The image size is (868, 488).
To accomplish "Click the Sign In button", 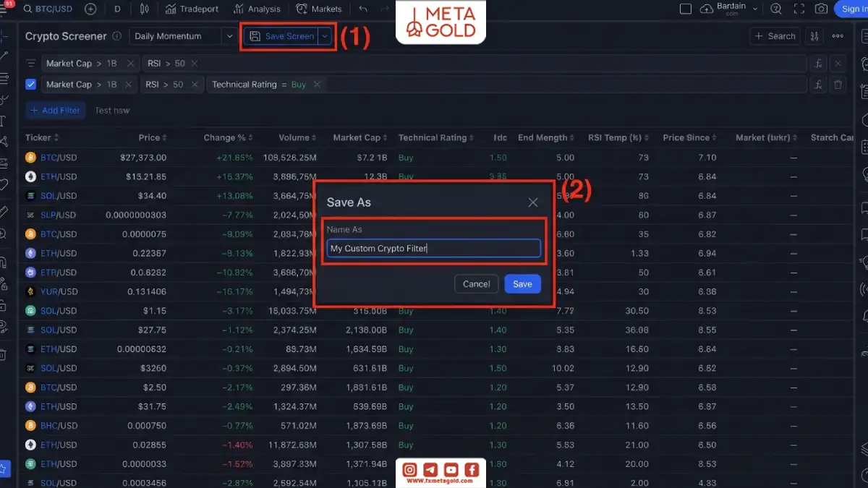I will click(853, 9).
